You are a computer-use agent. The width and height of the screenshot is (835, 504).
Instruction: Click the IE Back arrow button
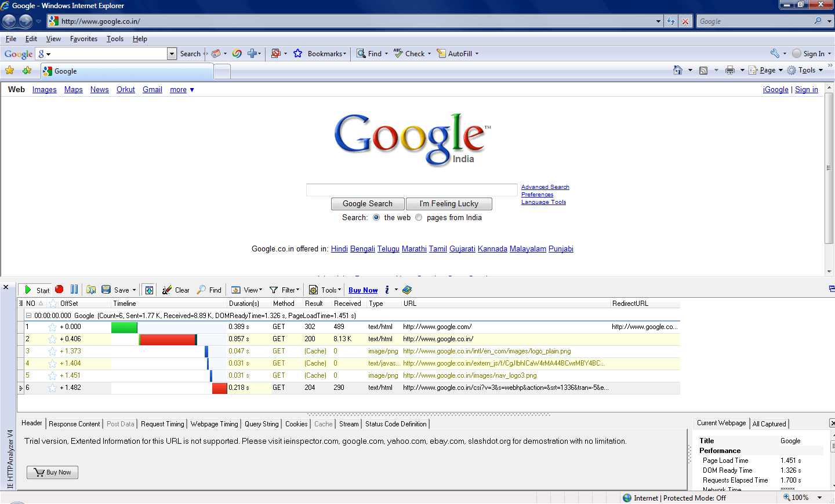tap(9, 21)
